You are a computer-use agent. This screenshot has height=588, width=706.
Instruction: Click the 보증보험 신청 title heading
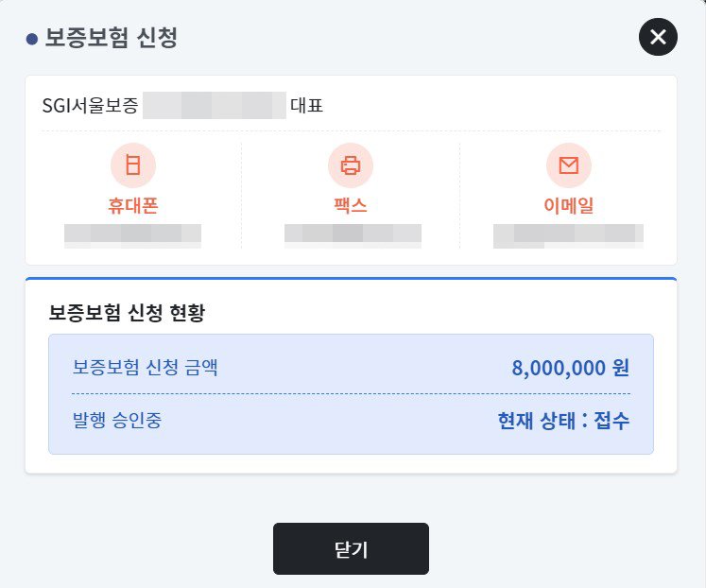(x=112, y=38)
